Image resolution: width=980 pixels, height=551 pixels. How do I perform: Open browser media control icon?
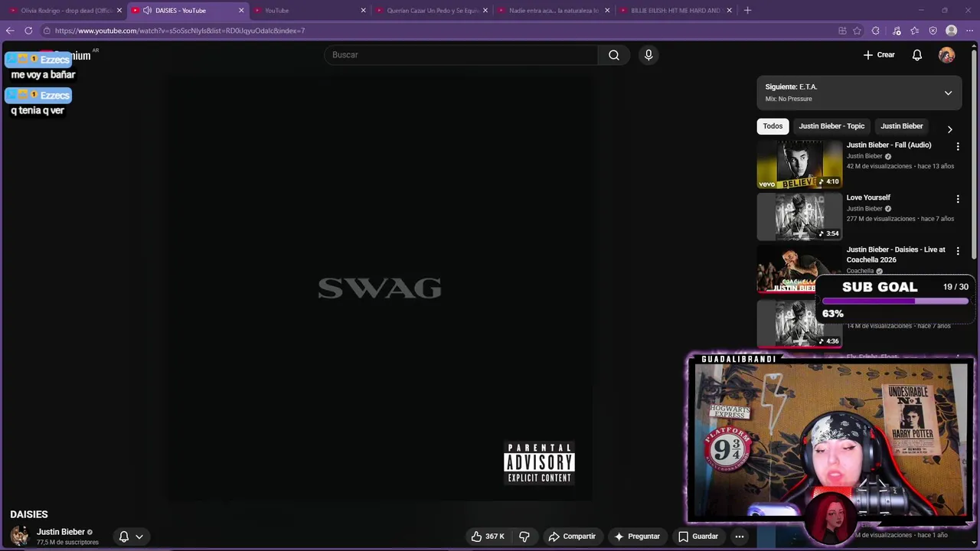(x=897, y=31)
